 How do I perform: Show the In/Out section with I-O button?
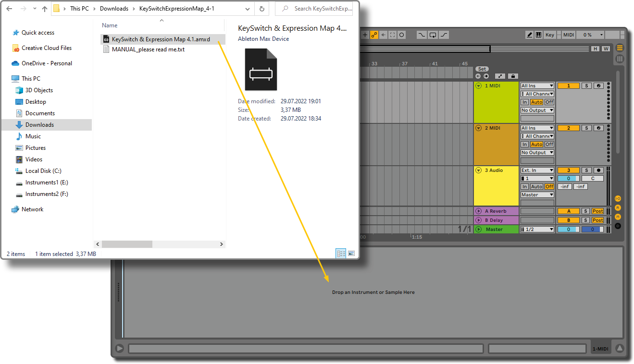[618, 199]
